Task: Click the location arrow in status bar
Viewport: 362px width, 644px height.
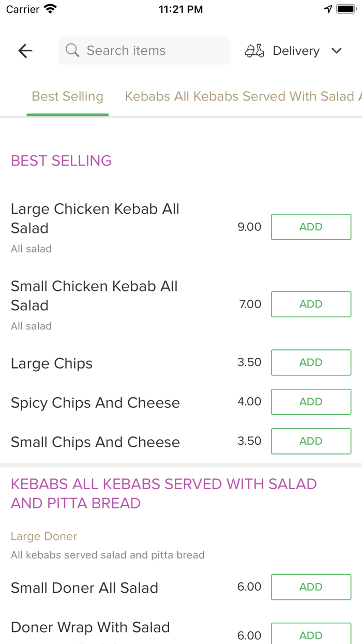Action: [x=328, y=8]
